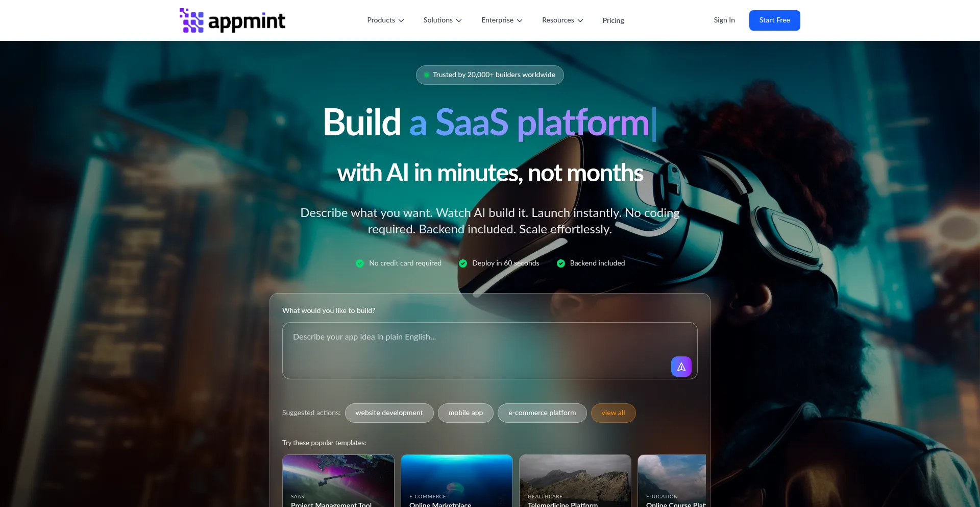Click the 'a SaaS platform' headline text
This screenshot has height=507, width=980.
(x=529, y=123)
